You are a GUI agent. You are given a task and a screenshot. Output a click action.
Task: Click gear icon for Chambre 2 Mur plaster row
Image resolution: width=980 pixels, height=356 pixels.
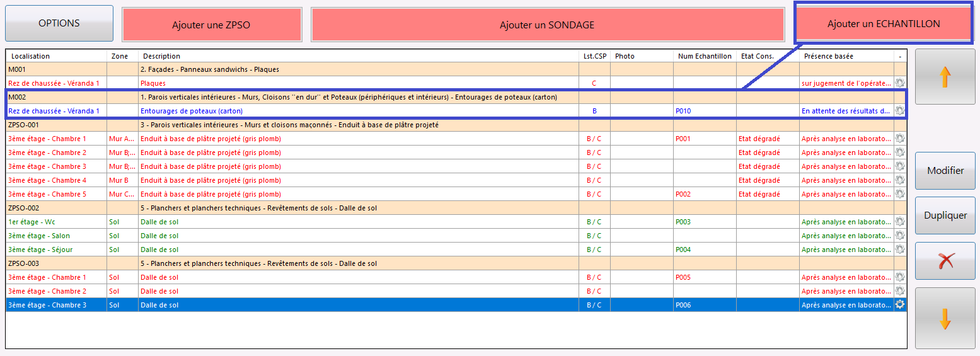pos(900,152)
